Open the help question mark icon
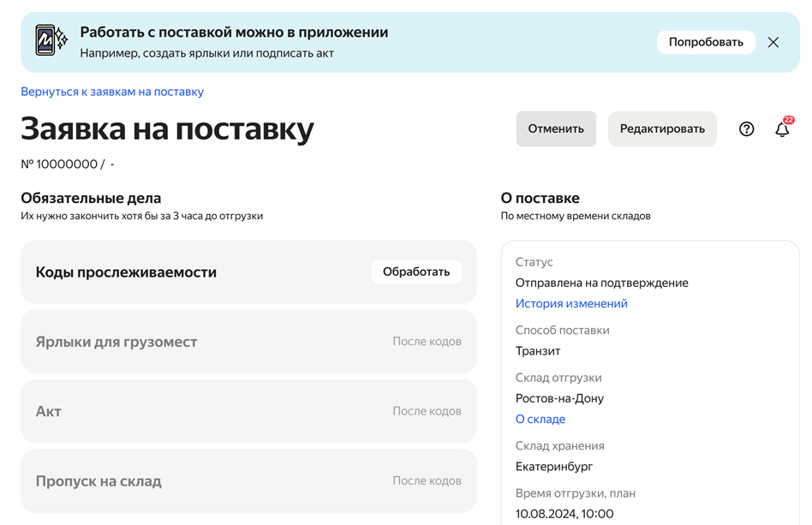The height and width of the screenshot is (525, 812). click(746, 129)
